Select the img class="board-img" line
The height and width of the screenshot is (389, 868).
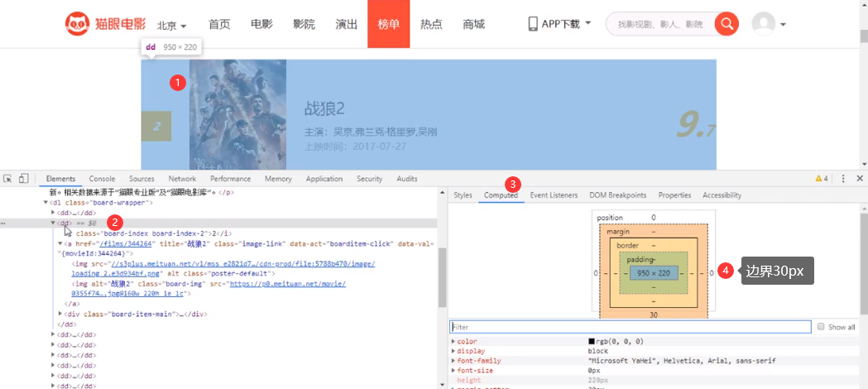tap(210, 289)
